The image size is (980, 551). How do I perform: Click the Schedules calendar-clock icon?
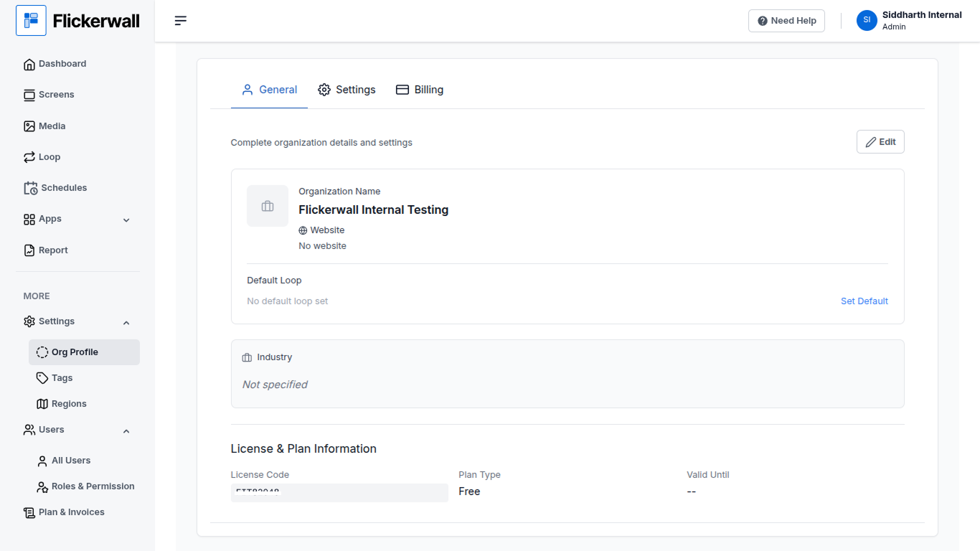click(x=31, y=188)
